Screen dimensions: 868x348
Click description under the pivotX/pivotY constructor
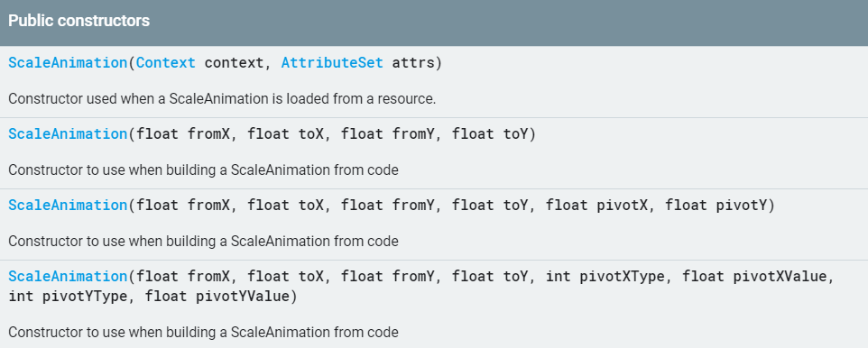(x=203, y=242)
